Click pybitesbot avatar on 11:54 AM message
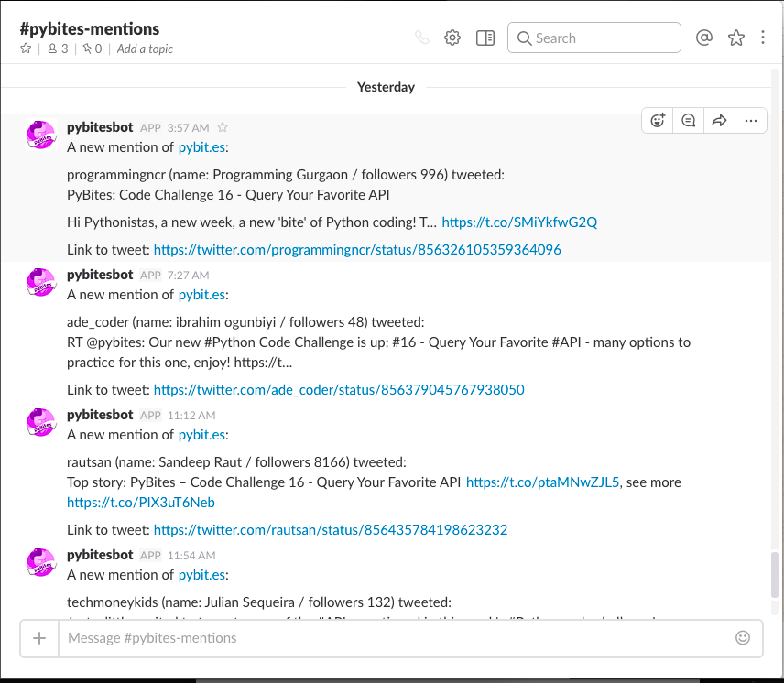This screenshot has width=784, height=683. point(41,562)
